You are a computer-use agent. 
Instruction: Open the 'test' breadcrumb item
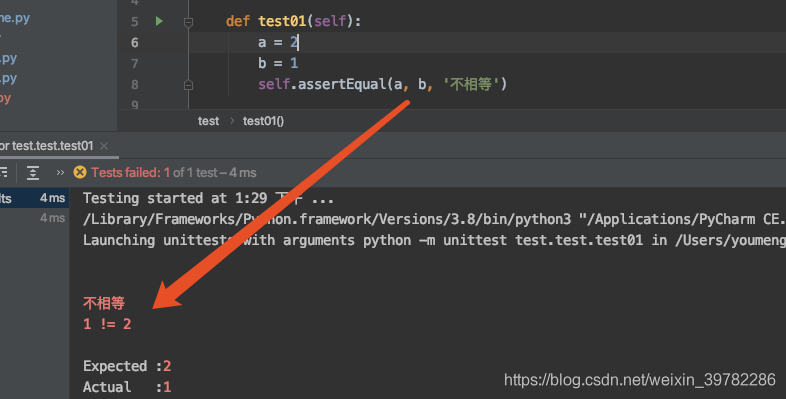[x=208, y=121]
